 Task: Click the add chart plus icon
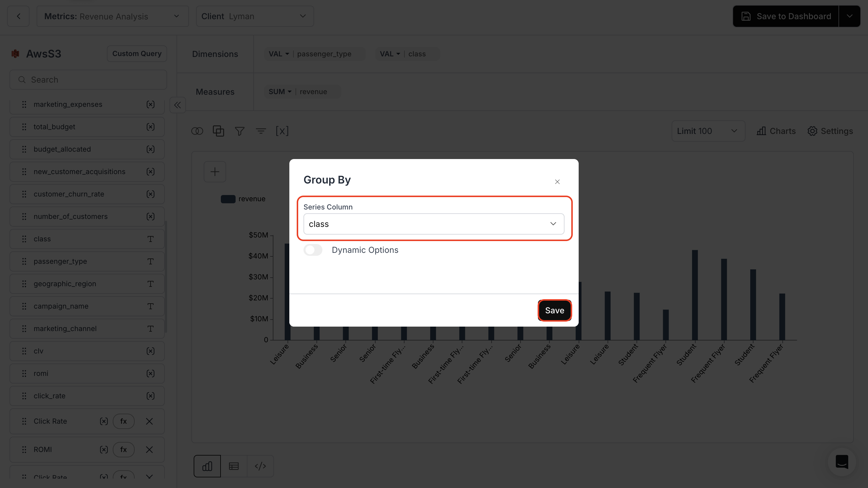pos(215,172)
